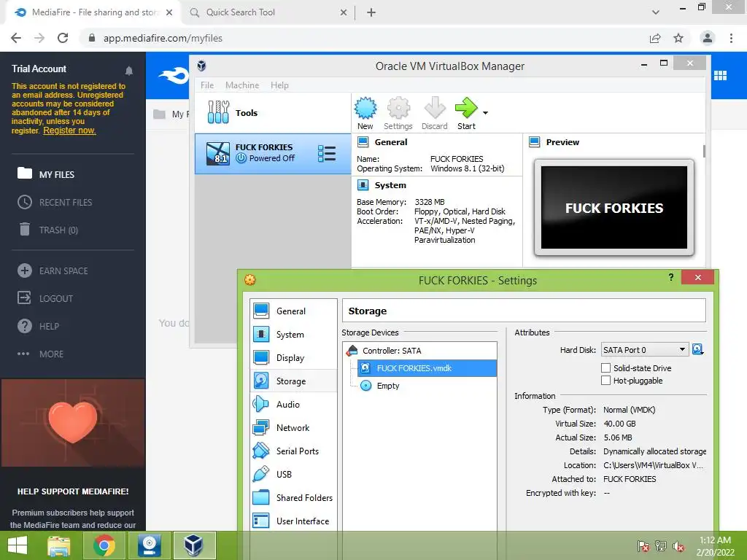Click the MediaFire notification bell
Screen dimensions: 747x560
coord(128,71)
